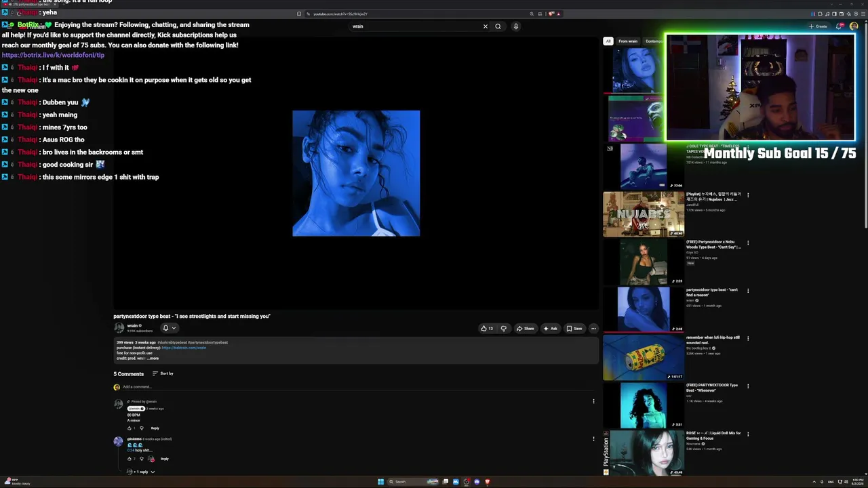Click the Ask button under the video
Image resolution: width=868 pixels, height=488 pixels.
(x=550, y=329)
